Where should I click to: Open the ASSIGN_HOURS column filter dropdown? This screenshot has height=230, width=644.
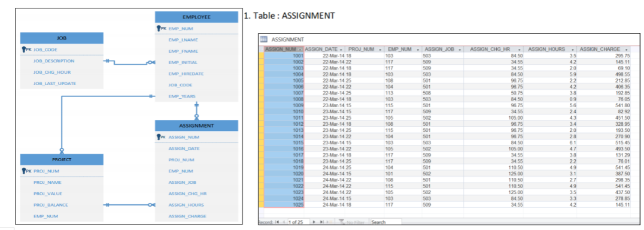(572, 50)
